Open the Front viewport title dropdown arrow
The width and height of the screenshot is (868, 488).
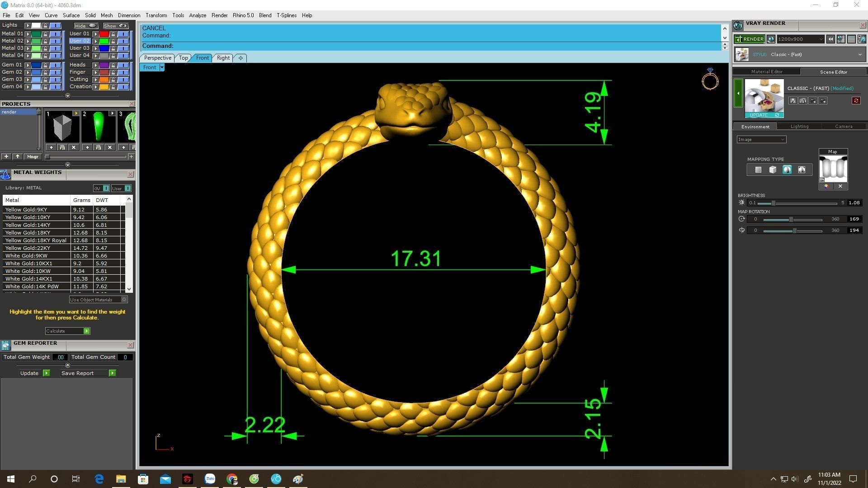click(x=161, y=67)
